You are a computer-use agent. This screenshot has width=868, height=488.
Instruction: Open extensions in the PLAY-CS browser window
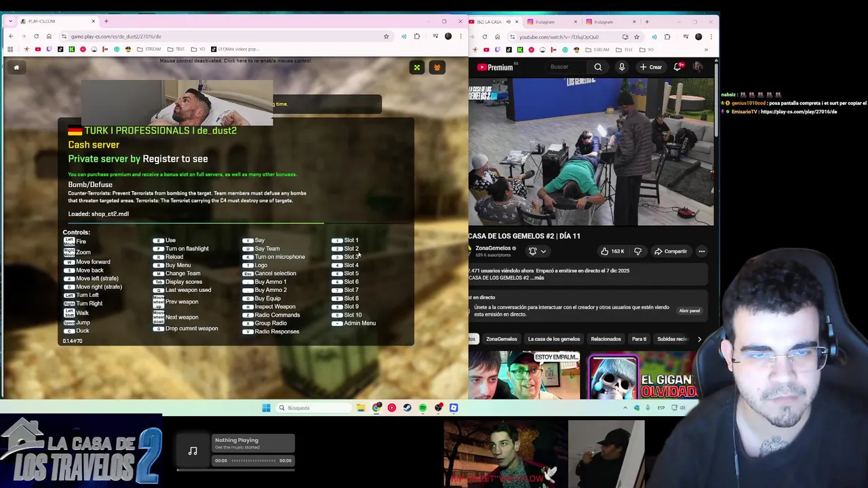coord(417,37)
